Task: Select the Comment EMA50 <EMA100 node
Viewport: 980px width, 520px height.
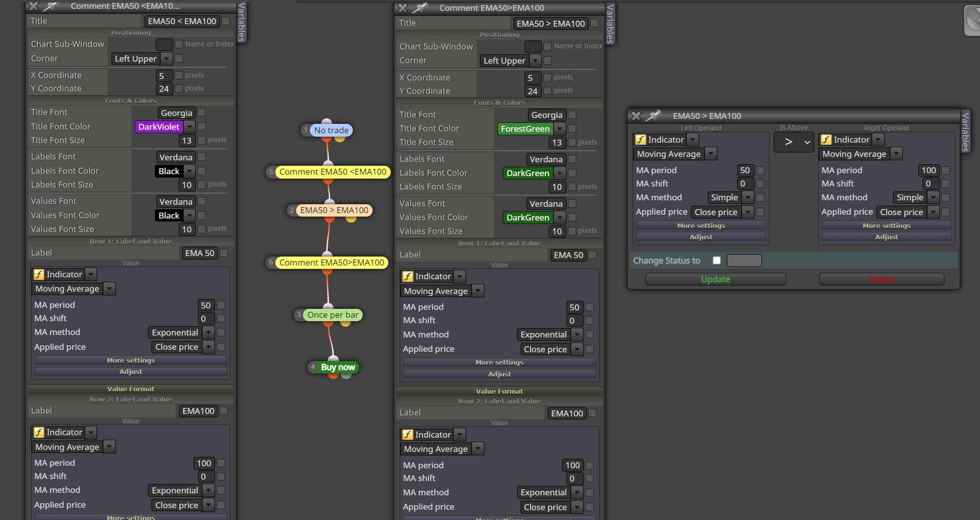Action: (x=333, y=172)
